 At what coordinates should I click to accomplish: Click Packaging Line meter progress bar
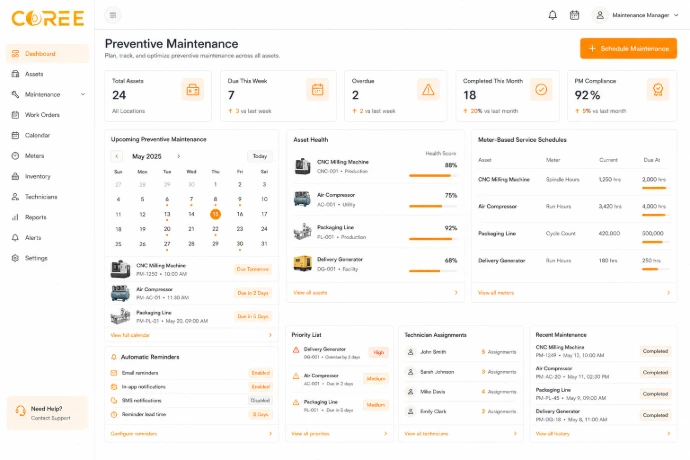tap(655, 242)
